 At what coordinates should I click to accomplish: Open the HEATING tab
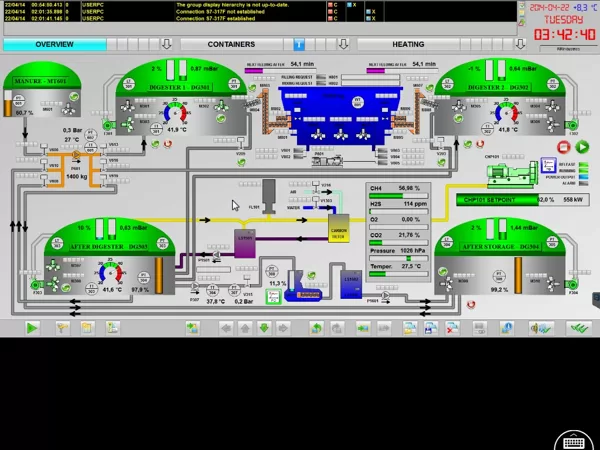click(x=408, y=44)
